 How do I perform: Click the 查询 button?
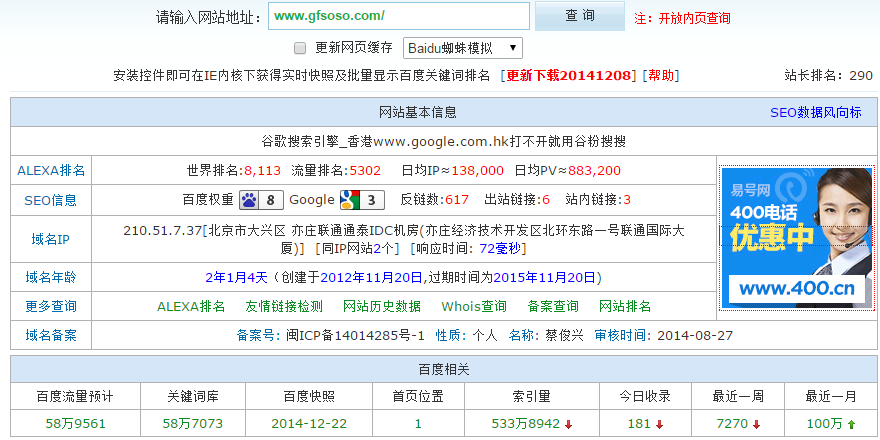[x=580, y=16]
